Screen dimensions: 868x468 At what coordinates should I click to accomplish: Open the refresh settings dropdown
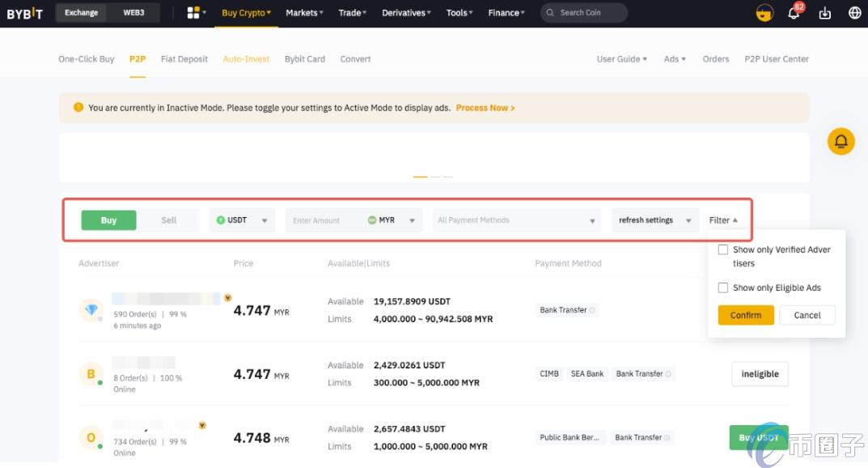[654, 220]
